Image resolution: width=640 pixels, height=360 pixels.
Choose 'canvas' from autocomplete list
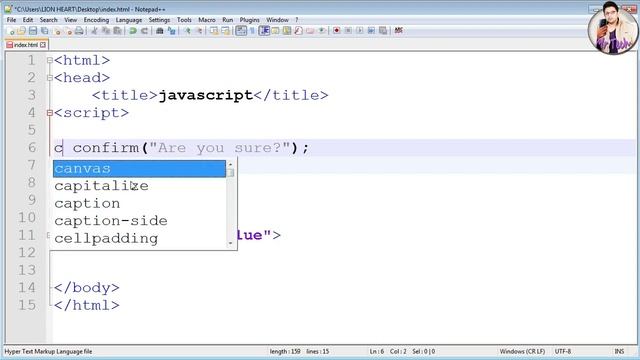pos(139,169)
